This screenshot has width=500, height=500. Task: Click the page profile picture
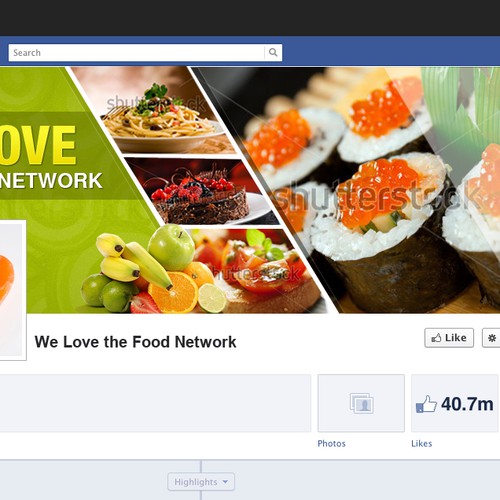(x=13, y=290)
